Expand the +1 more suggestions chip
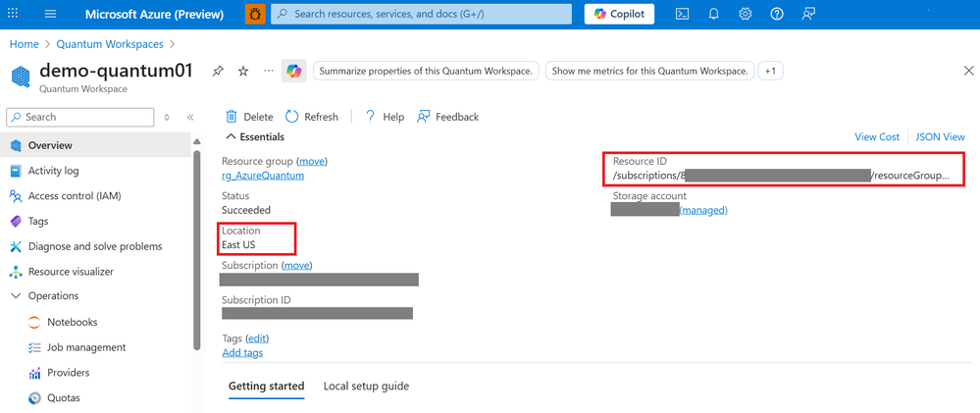980x413 pixels. (771, 72)
